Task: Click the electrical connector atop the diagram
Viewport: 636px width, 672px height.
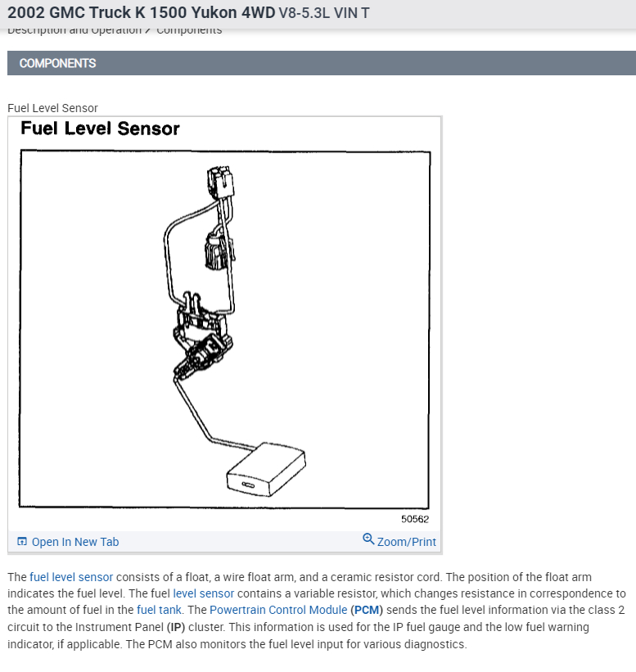Action: pyautogui.click(x=221, y=183)
